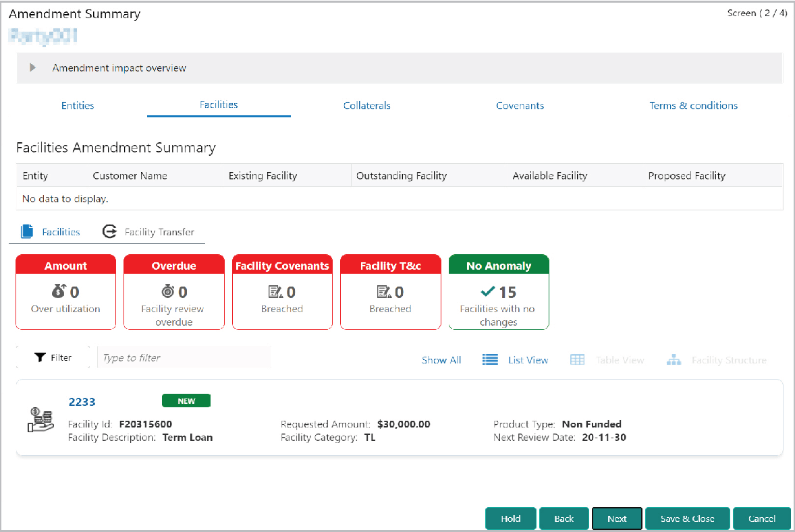This screenshot has width=795, height=532.
Task: Click the Outstanding Facility column header
Action: click(402, 176)
